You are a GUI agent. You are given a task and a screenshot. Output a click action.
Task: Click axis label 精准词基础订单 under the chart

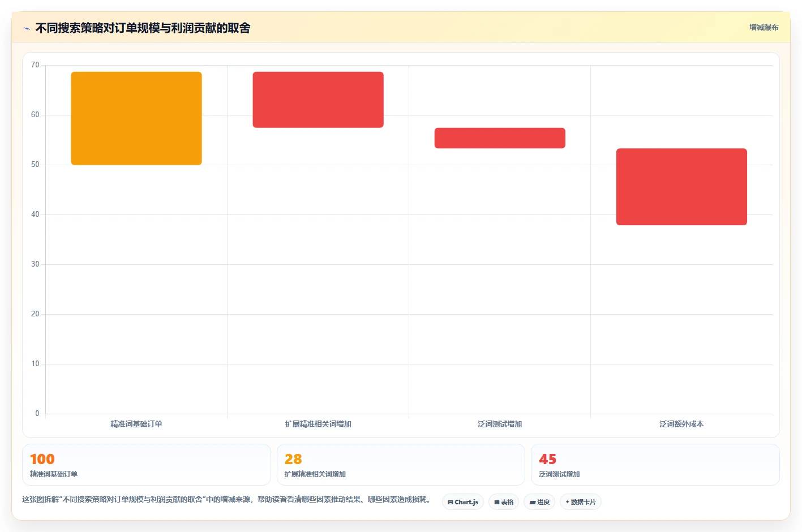click(136, 424)
